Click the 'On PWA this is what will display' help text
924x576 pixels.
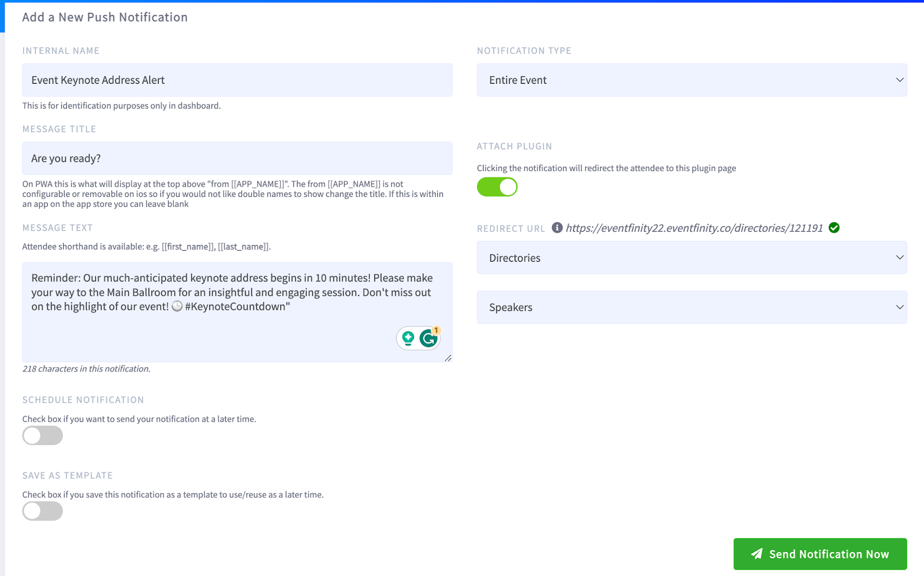(233, 194)
